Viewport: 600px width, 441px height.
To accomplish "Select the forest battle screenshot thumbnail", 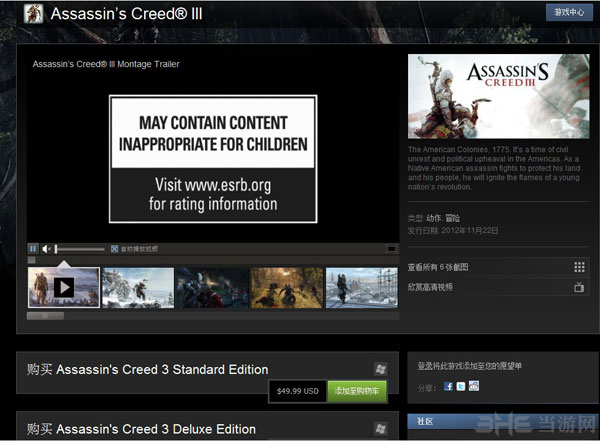I will [287, 287].
